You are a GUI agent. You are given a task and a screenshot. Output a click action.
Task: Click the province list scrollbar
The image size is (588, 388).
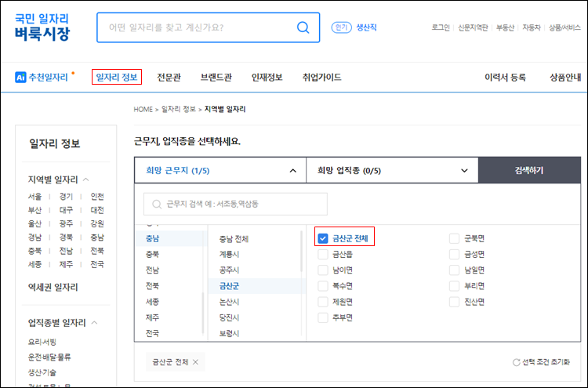(x=203, y=313)
